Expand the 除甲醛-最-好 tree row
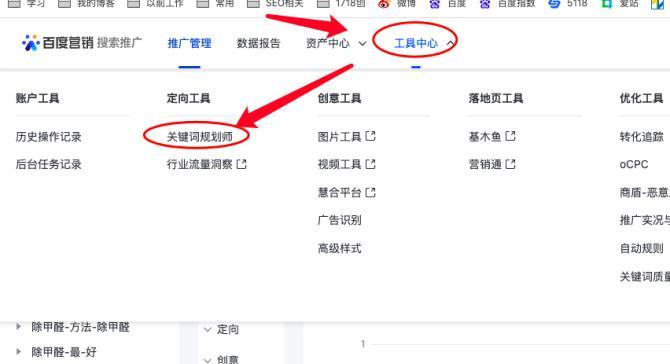Screen dimensions: 670x364 [x=18, y=352]
